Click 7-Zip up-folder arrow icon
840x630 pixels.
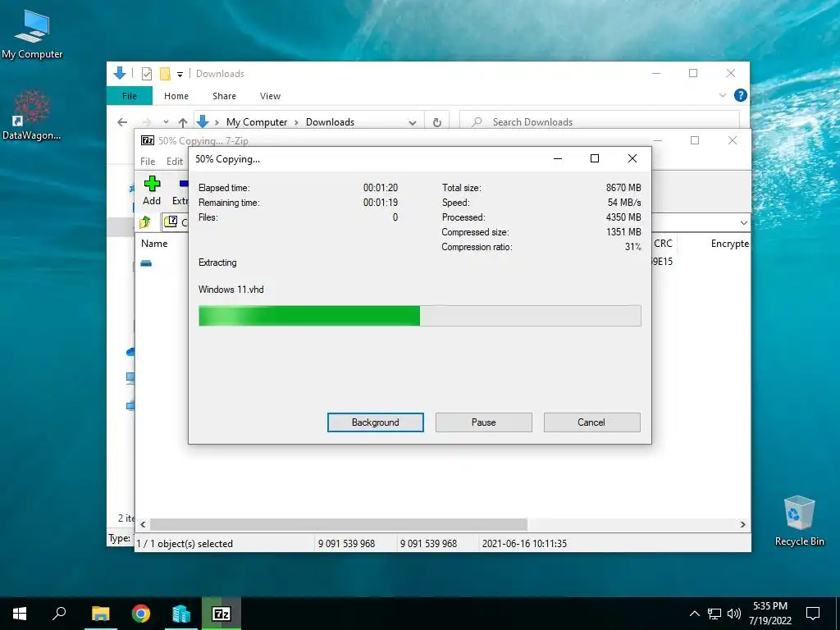145,221
